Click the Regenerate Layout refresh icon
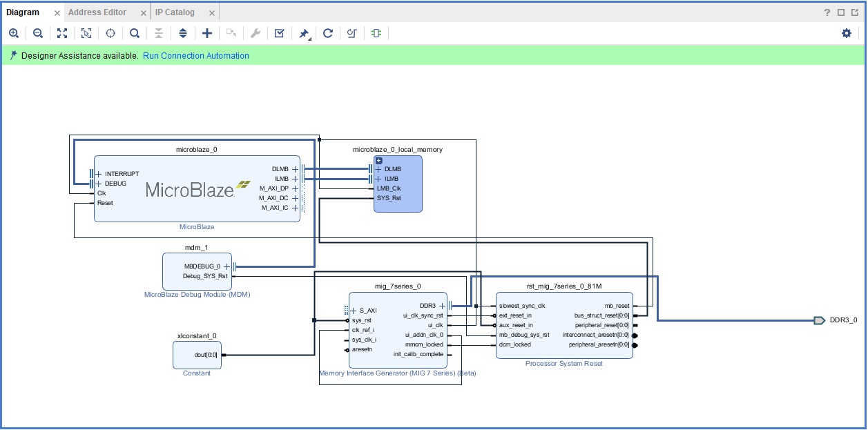Image resolution: width=868 pixels, height=430 pixels. pos(328,33)
